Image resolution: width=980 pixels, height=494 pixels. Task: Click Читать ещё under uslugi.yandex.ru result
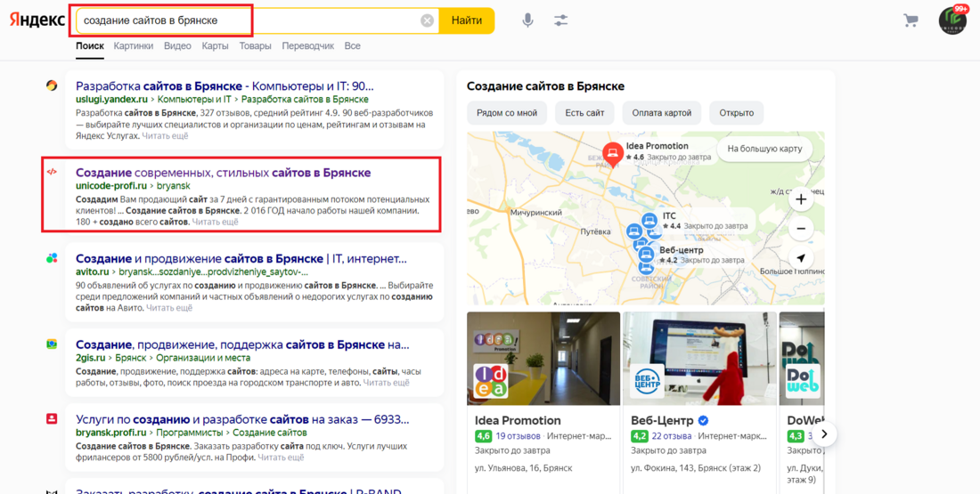click(x=165, y=135)
